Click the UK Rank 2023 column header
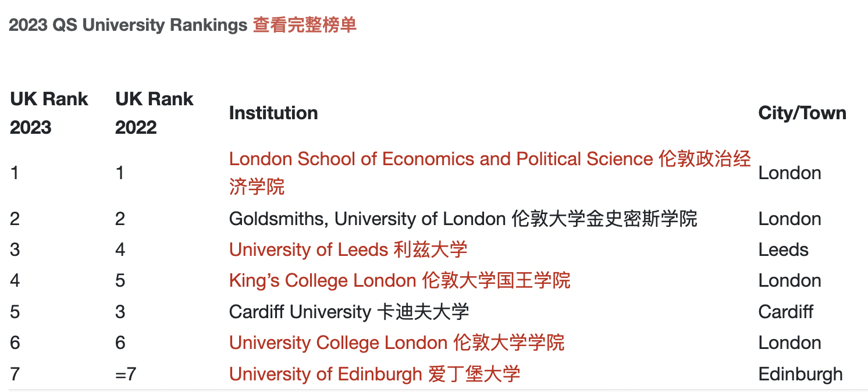Viewport: 868px width, 392px height. [x=49, y=113]
